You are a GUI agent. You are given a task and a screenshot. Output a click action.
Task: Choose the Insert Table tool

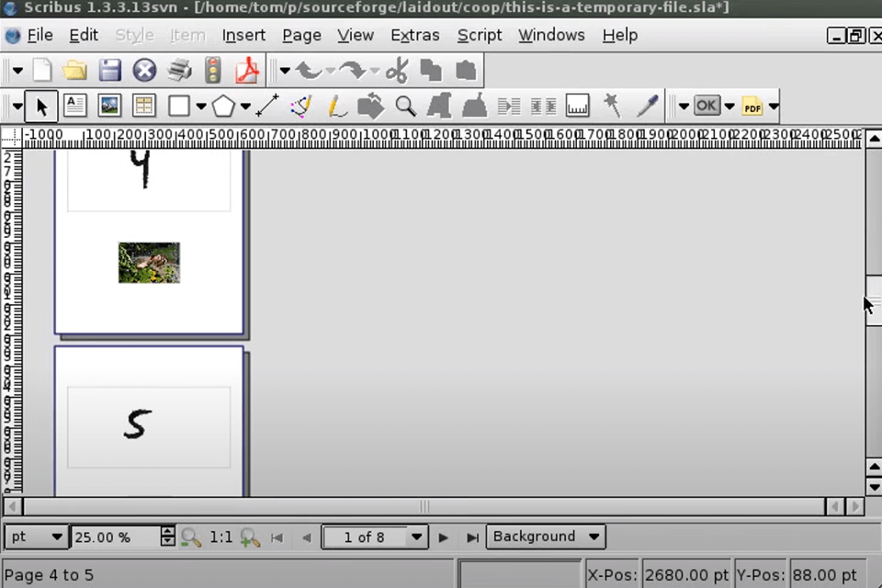point(143,106)
